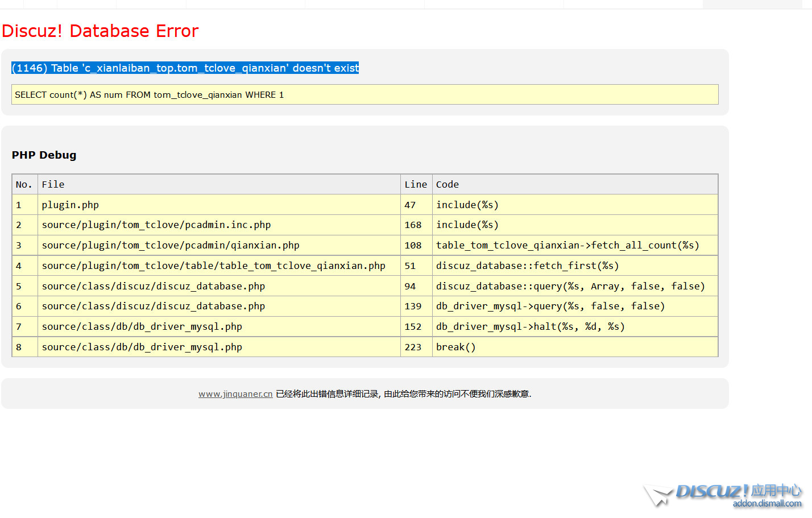This screenshot has width=812, height=518.
Task: Click the highlighted (1146) table doesn't exist message
Action: pyautogui.click(x=185, y=68)
